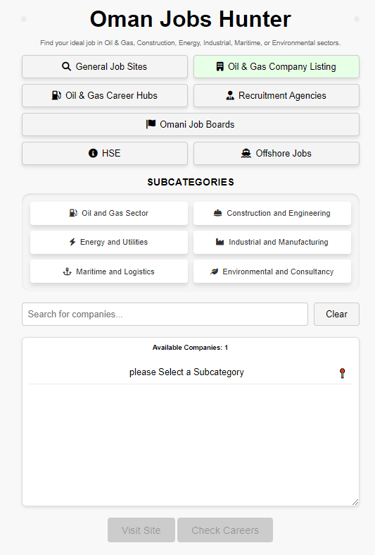Click the Check Careers button
The height and width of the screenshot is (555, 375).
[x=225, y=530]
